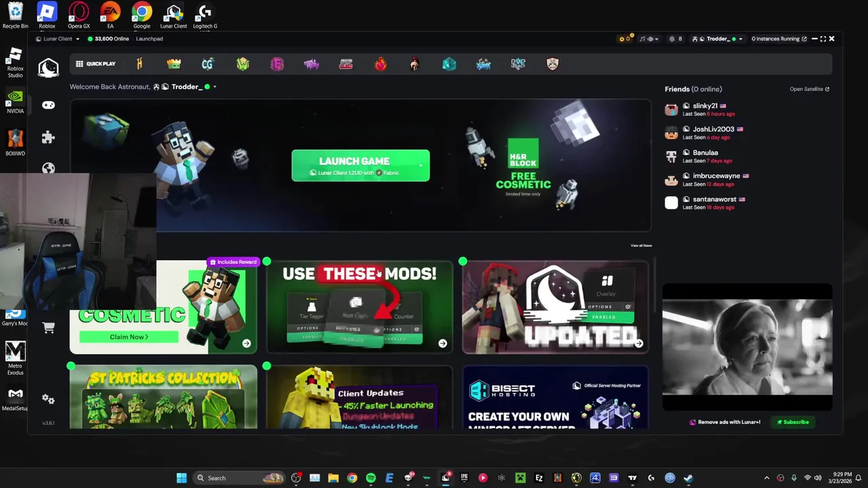Click the taskbar Search box
868x488 pixels.
pyautogui.click(x=239, y=478)
